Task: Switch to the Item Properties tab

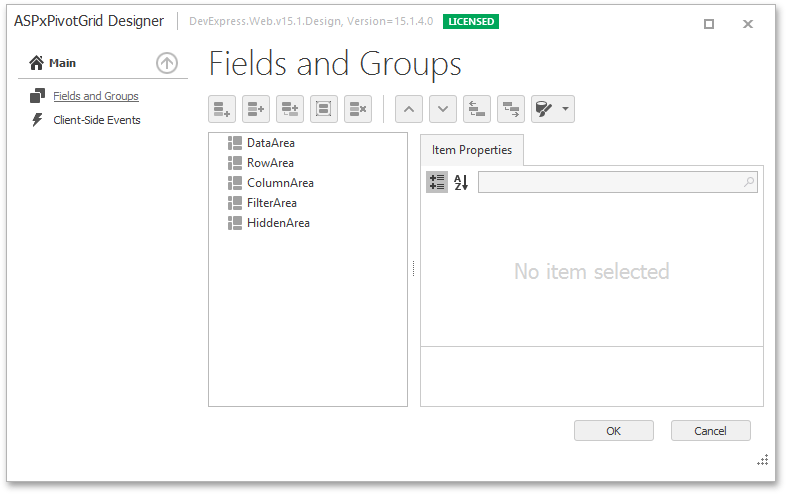Action: pyautogui.click(x=472, y=150)
